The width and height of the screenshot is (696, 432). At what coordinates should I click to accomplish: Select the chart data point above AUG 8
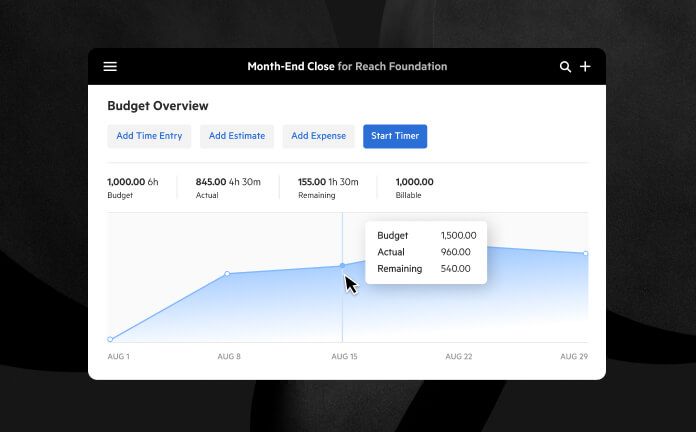(x=227, y=273)
